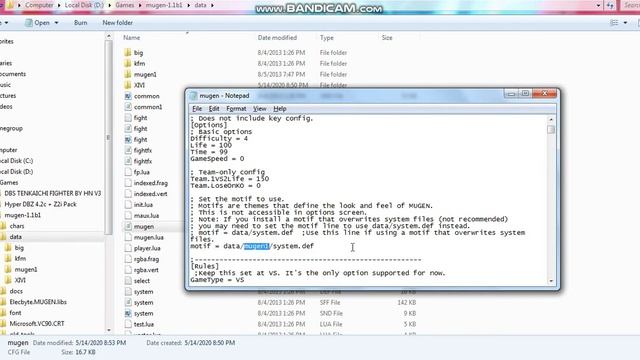Select the XIVI folder in navigation tree

pyautogui.click(x=20, y=280)
